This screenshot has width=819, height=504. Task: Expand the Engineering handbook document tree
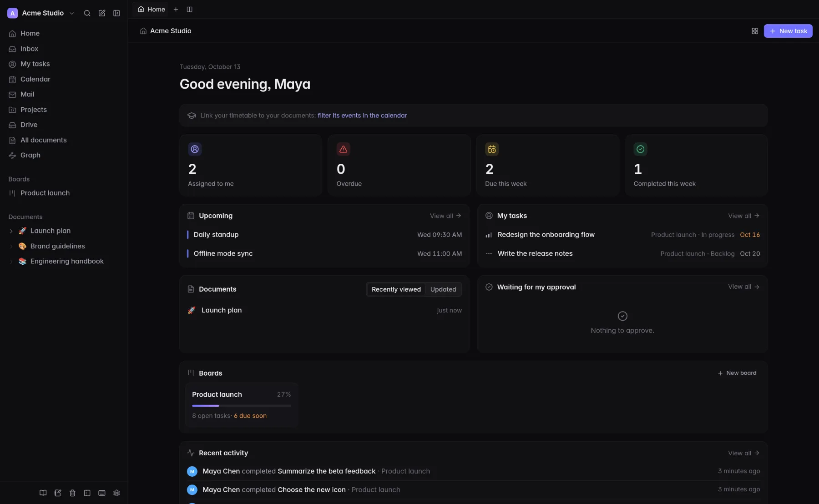(x=11, y=262)
